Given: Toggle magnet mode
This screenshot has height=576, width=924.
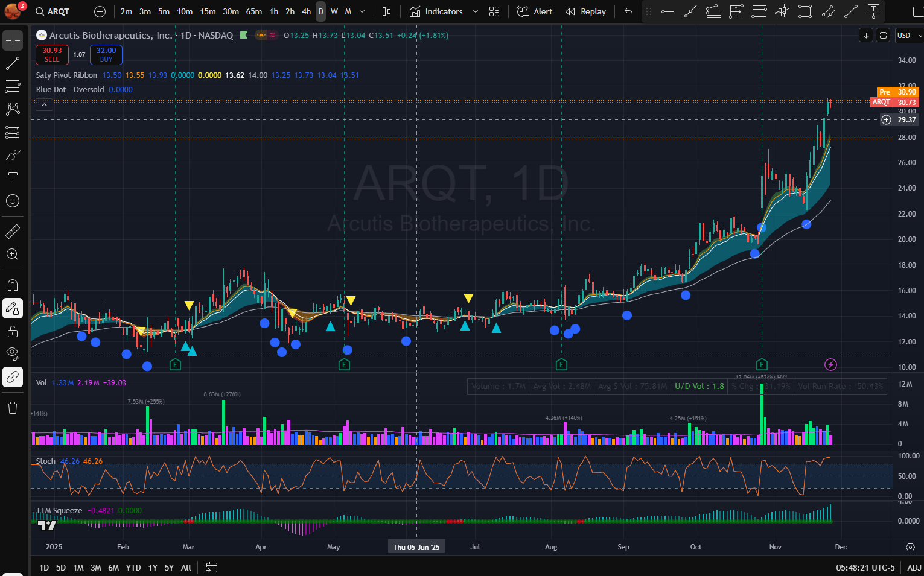Looking at the screenshot, I should click(x=13, y=285).
